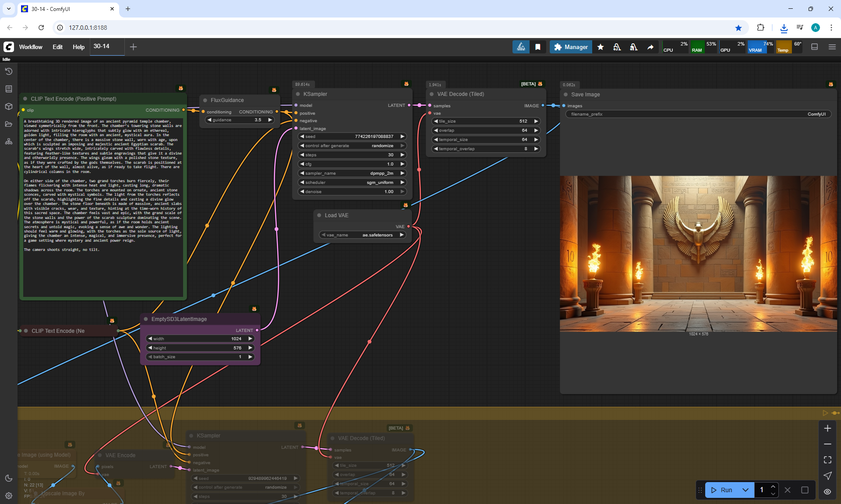Click the share arrow icon in toolbar
The width and height of the screenshot is (841, 504).
pos(650,47)
